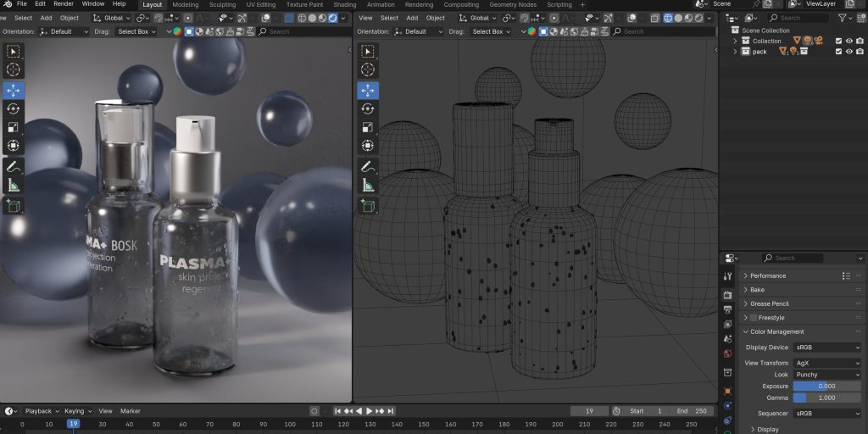This screenshot has height=434, width=868.
Task: Enable the Freestyle checkbox
Action: [753, 318]
